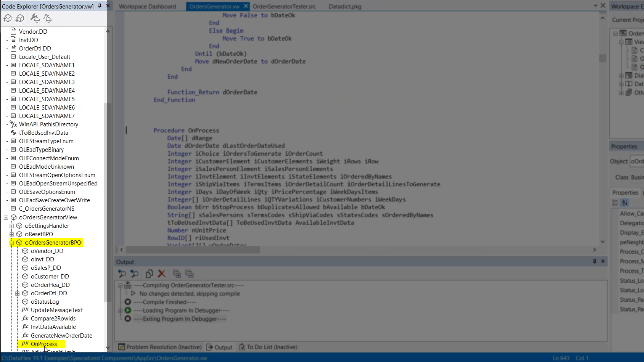Switch to the OrderGeneratorTester.src tab

click(x=284, y=6)
